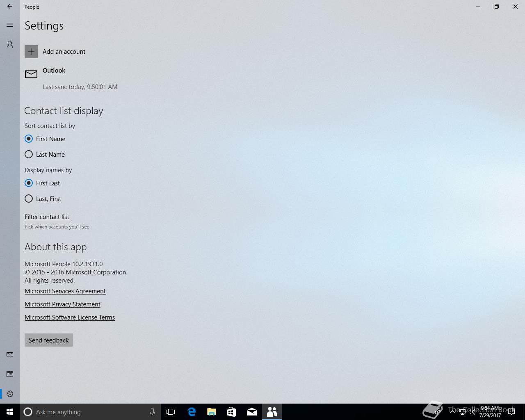Click the Ask me anything search box
525x420 pixels.
tap(90, 412)
